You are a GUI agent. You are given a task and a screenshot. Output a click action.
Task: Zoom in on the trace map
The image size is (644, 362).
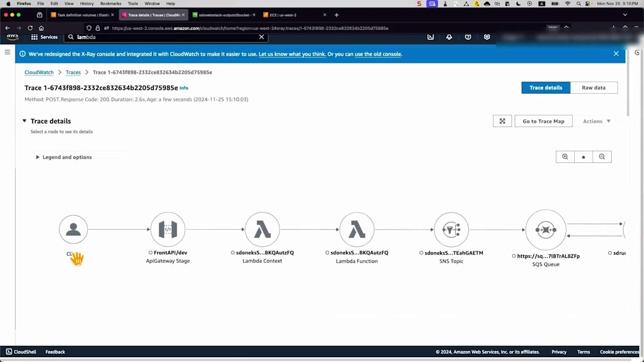coord(565,157)
